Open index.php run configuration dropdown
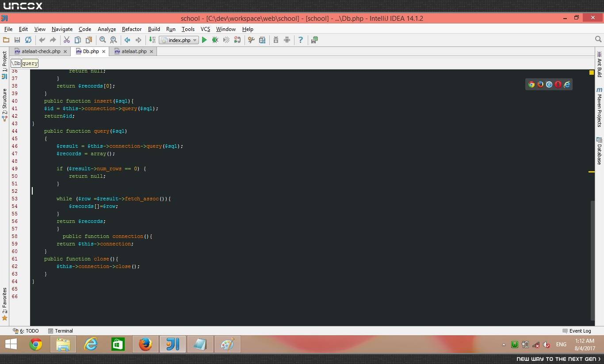Viewport: 604px width, 364px height. pyautogui.click(x=179, y=40)
